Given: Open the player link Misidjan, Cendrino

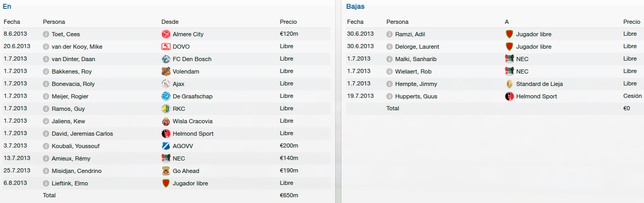Looking at the screenshot, I should tap(77, 171).
